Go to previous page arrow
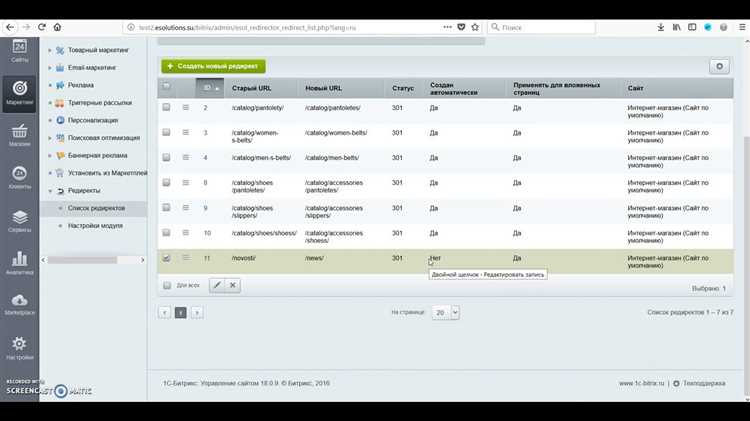Screen dimensions: 750x421 click(164, 312)
